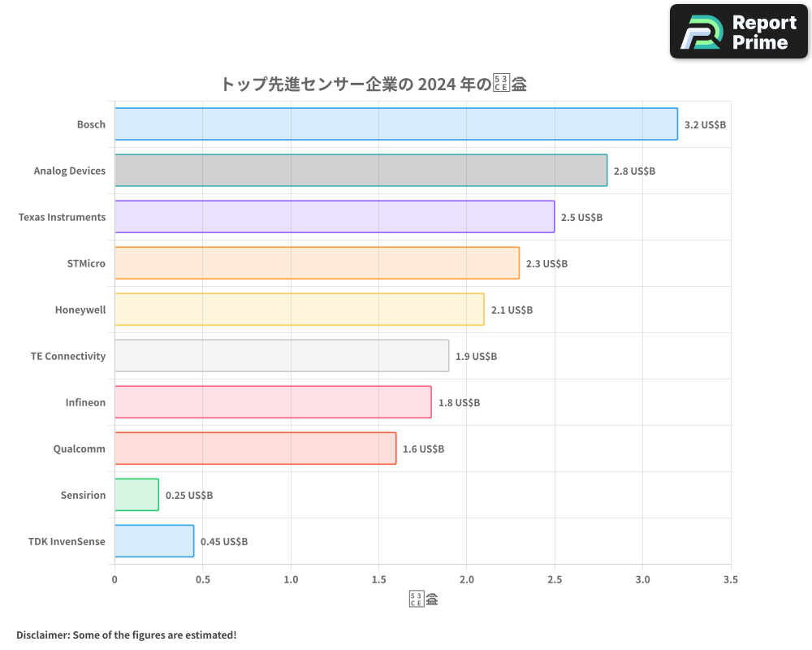Select the Sensirion green bar

point(136,495)
